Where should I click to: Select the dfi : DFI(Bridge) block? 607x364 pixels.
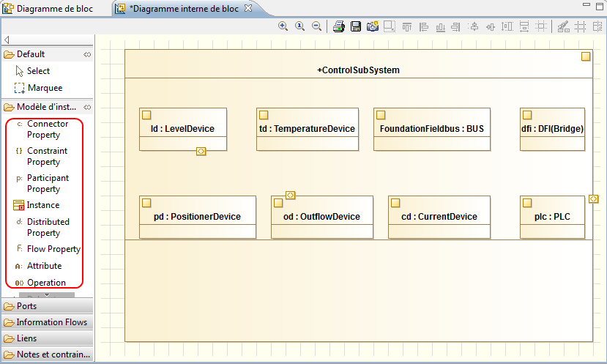[x=552, y=129]
